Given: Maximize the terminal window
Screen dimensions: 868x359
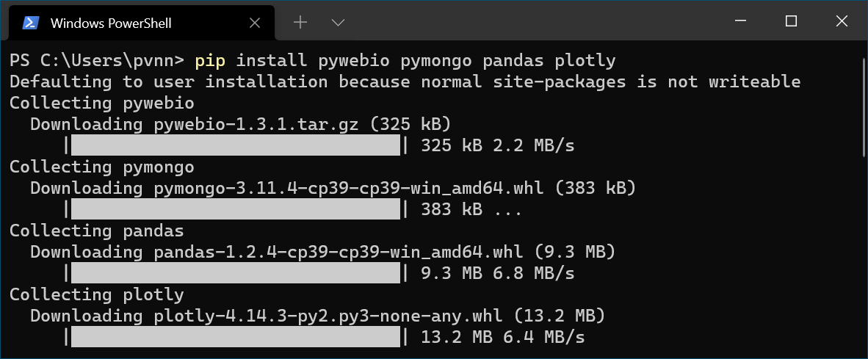Looking at the screenshot, I should click(791, 21).
